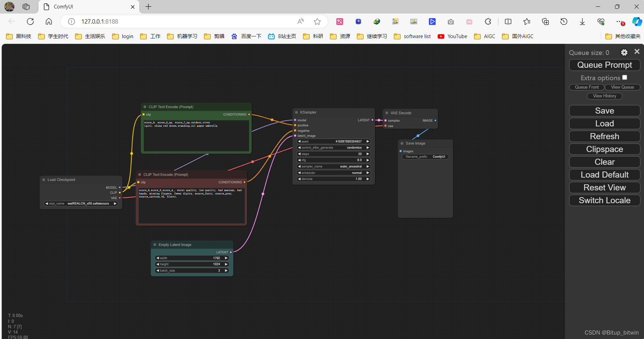
Task: Click Load Checkpoint MODEL output port
Action: click(120, 187)
